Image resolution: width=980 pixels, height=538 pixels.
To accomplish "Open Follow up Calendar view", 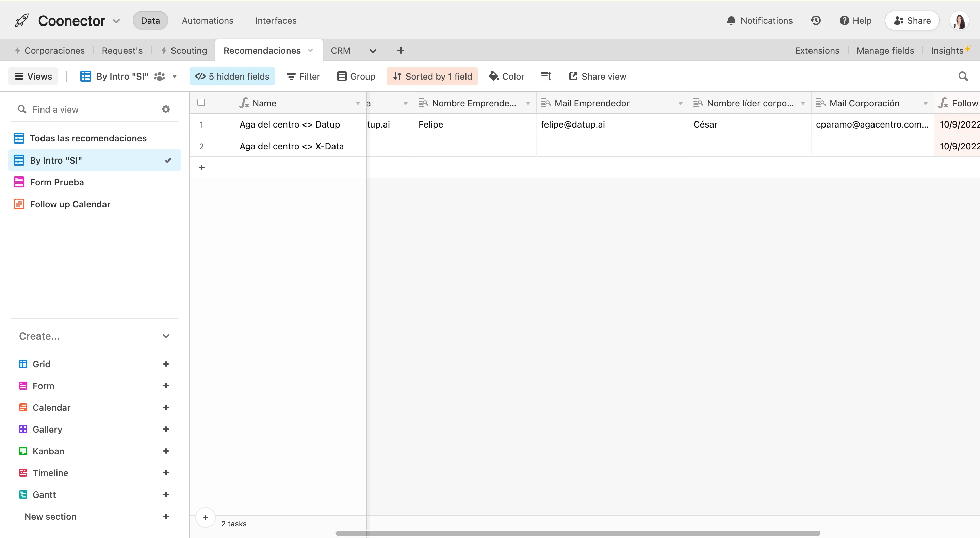I will coord(70,204).
